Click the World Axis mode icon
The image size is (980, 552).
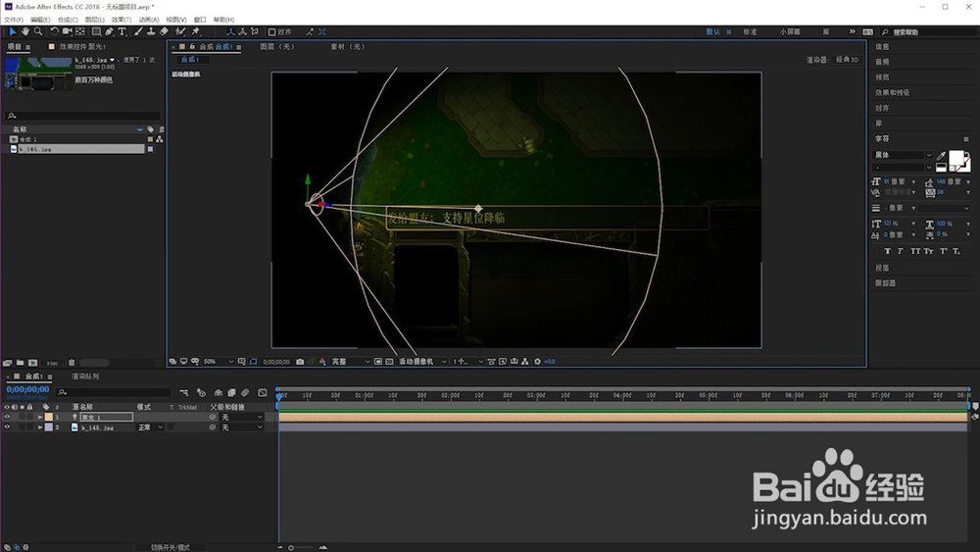click(242, 31)
